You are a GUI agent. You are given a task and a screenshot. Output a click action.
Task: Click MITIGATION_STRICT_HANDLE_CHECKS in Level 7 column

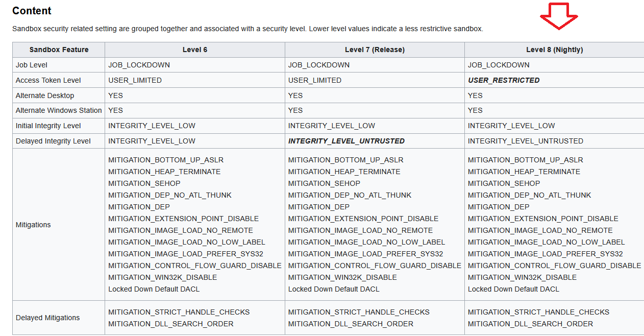coord(359,312)
